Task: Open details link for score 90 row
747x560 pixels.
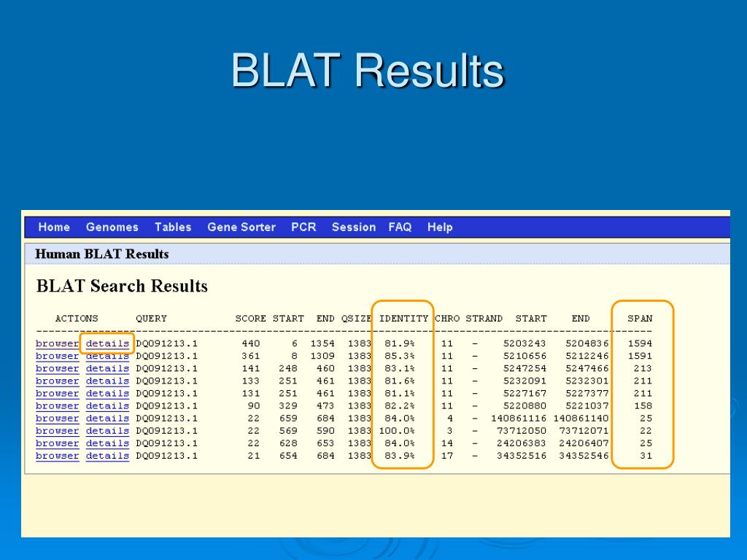Action: [x=107, y=405]
